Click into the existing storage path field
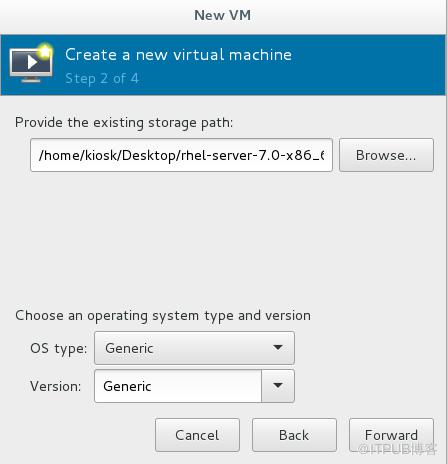 [181, 155]
